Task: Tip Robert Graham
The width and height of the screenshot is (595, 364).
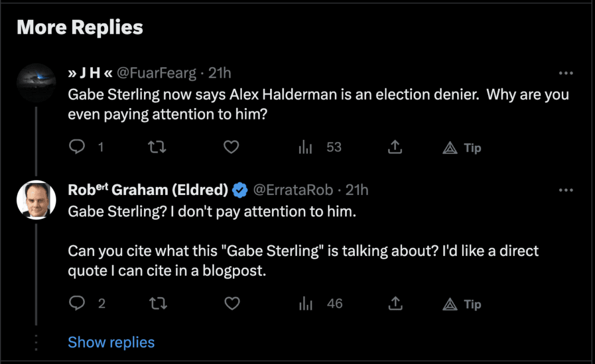Action: pos(462,304)
